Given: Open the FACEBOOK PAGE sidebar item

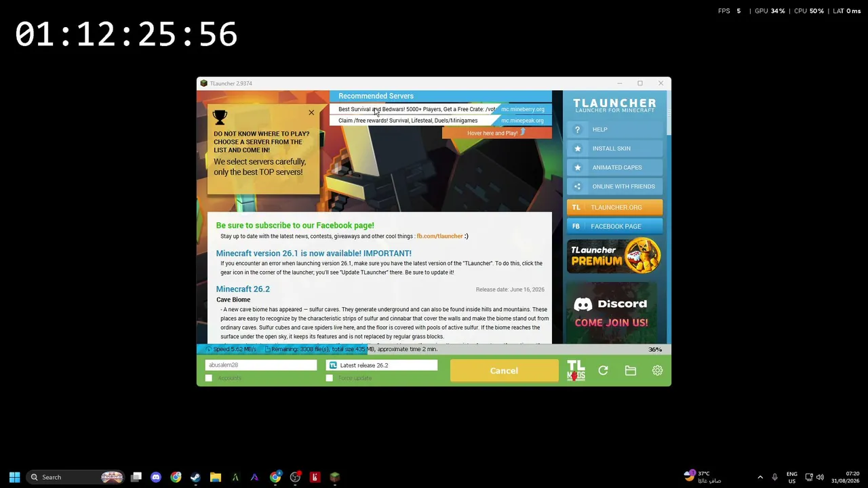Looking at the screenshot, I should point(615,226).
